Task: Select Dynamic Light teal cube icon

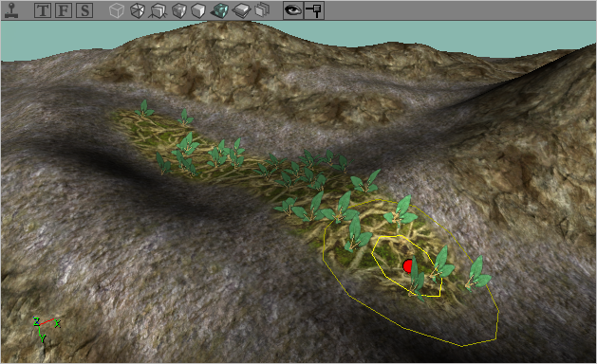Action: coord(219,10)
